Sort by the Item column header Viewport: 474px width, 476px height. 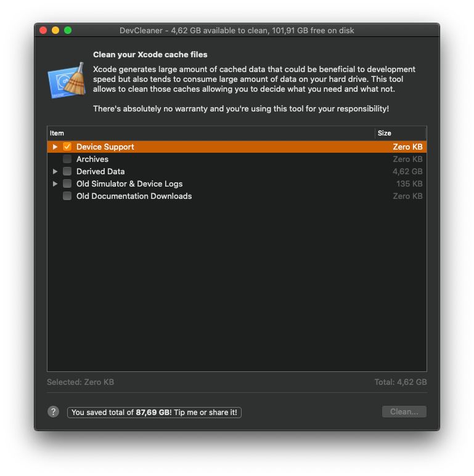211,133
